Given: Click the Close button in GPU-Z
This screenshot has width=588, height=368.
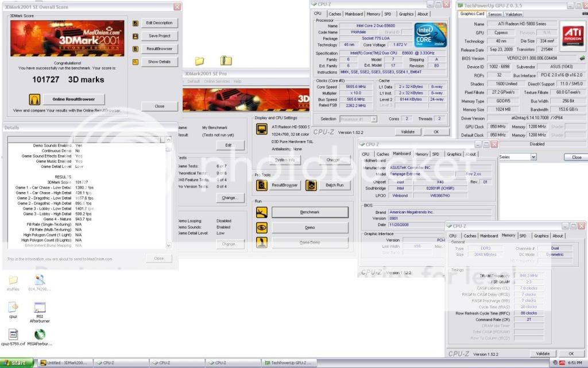Looking at the screenshot, I should click(x=577, y=158).
